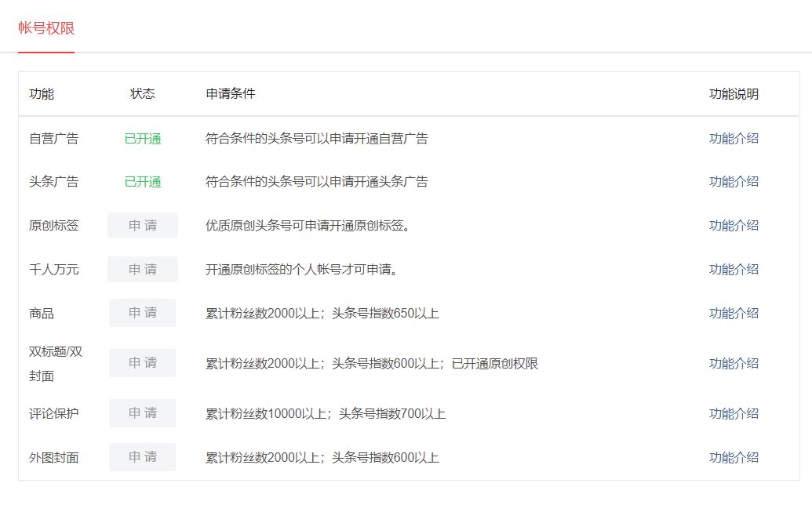
Task: 申请开通"评论保护"功能
Action: click(142, 413)
